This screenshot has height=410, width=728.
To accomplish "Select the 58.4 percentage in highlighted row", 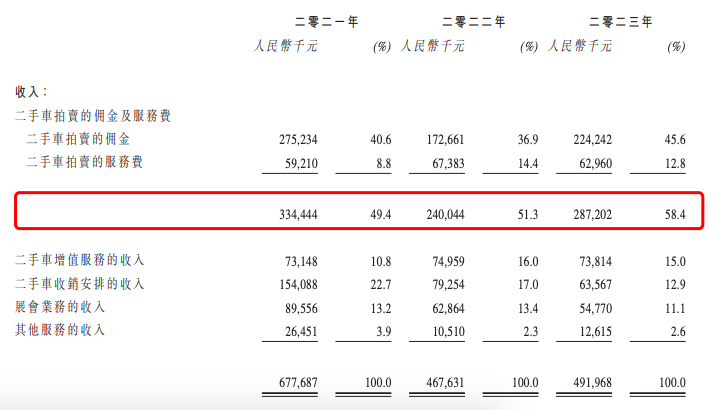I will pos(674,214).
